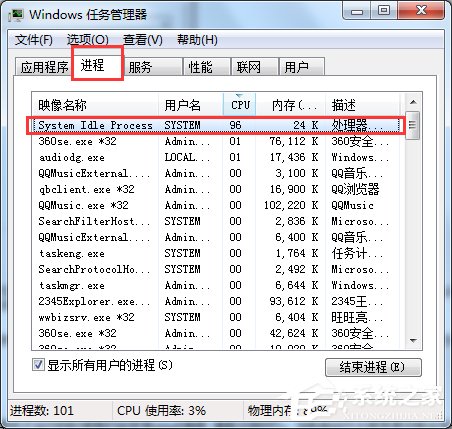Toggle 显示所有用户的进程 checkbox
This screenshot has width=452, height=429.
[38, 365]
